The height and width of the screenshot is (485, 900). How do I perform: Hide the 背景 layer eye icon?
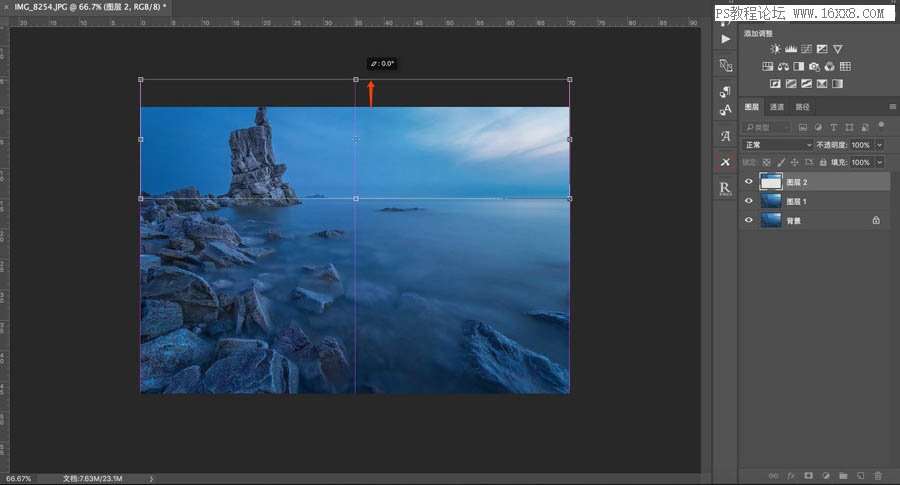[749, 220]
